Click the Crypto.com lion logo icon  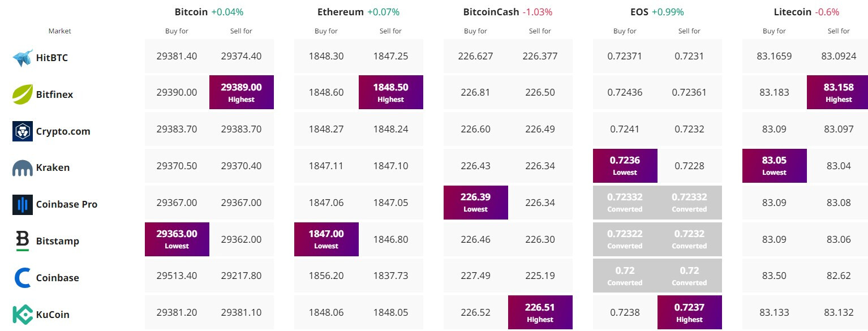pos(23,131)
